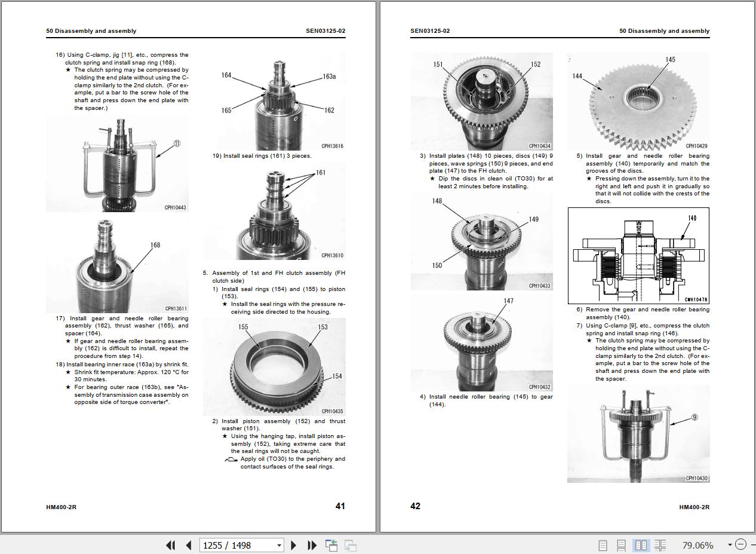Image resolution: width=756 pixels, height=554 pixels.
Task: Click step '18) Install bearing inner race (163a)'
Action: coord(122,364)
